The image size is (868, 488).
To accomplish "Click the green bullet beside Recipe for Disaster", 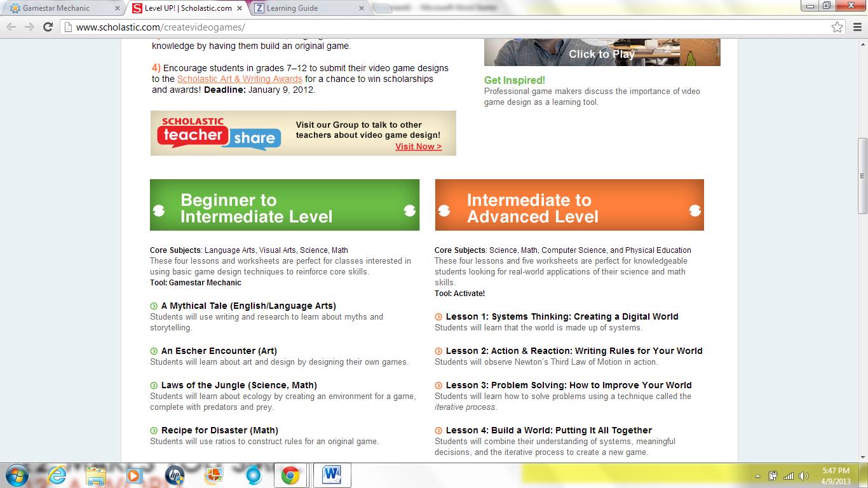I will pyautogui.click(x=154, y=431).
